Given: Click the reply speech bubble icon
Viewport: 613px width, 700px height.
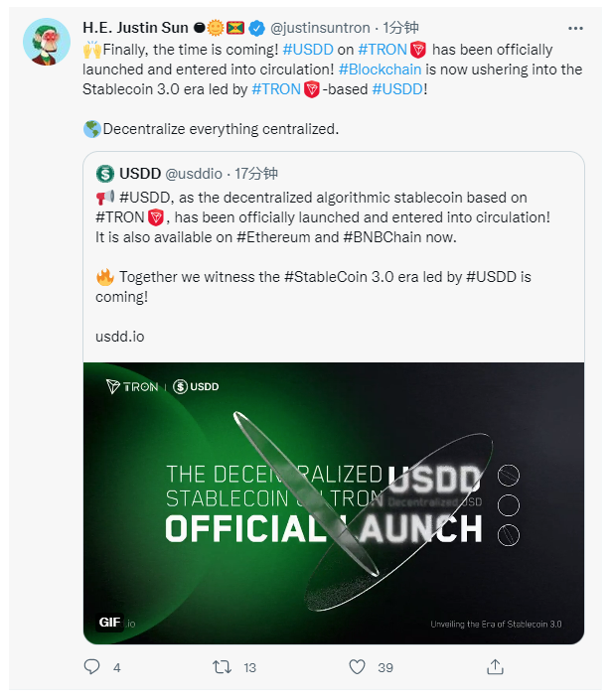Looking at the screenshot, I should tap(92, 667).
